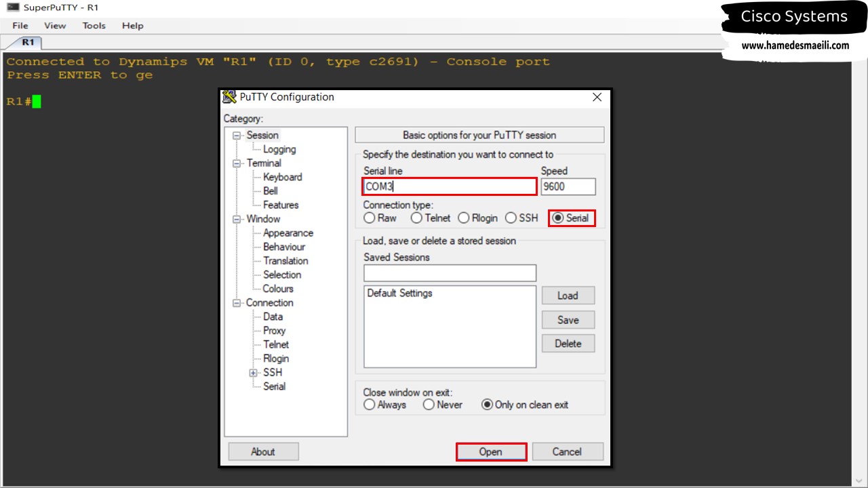Click the Open button
Viewport: 868px width, 488px height.
491,452
